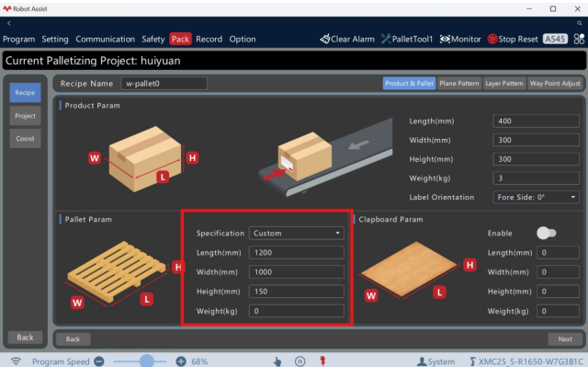The image size is (588, 367).
Task: Open the Setting menu
Action: pyautogui.click(x=55, y=39)
